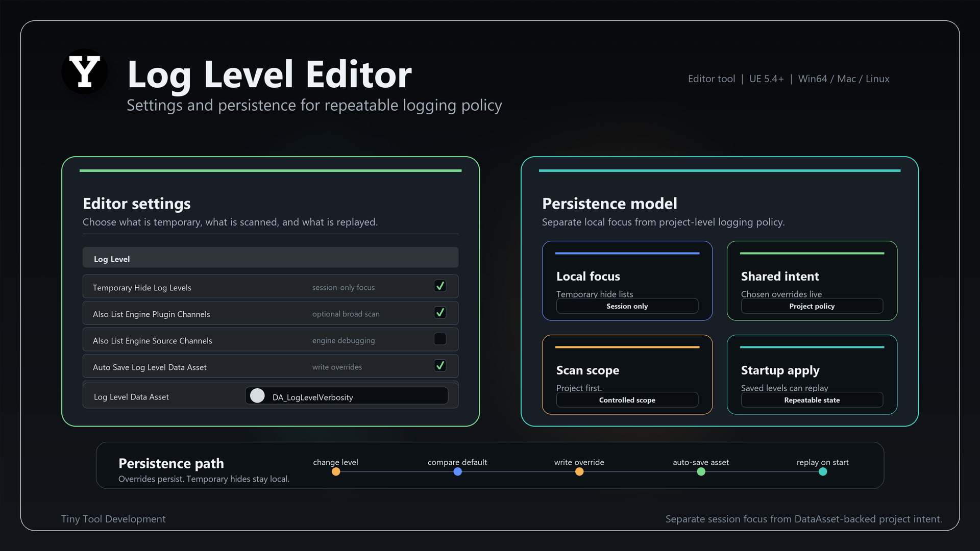The image size is (980, 551).
Task: Click the 'engine debugging' hint text
Action: 344,340
